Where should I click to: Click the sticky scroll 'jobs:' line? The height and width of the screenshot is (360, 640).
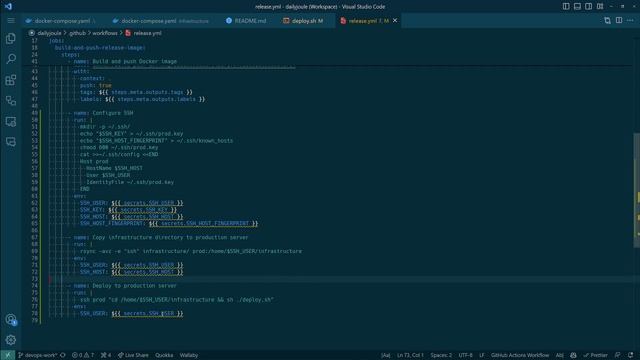(x=56, y=41)
